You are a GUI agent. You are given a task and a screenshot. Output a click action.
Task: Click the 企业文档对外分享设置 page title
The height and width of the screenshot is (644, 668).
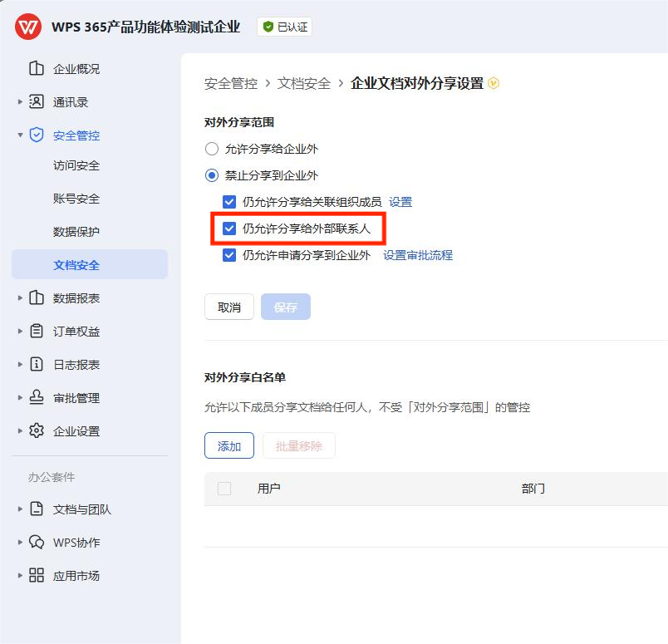[416, 83]
